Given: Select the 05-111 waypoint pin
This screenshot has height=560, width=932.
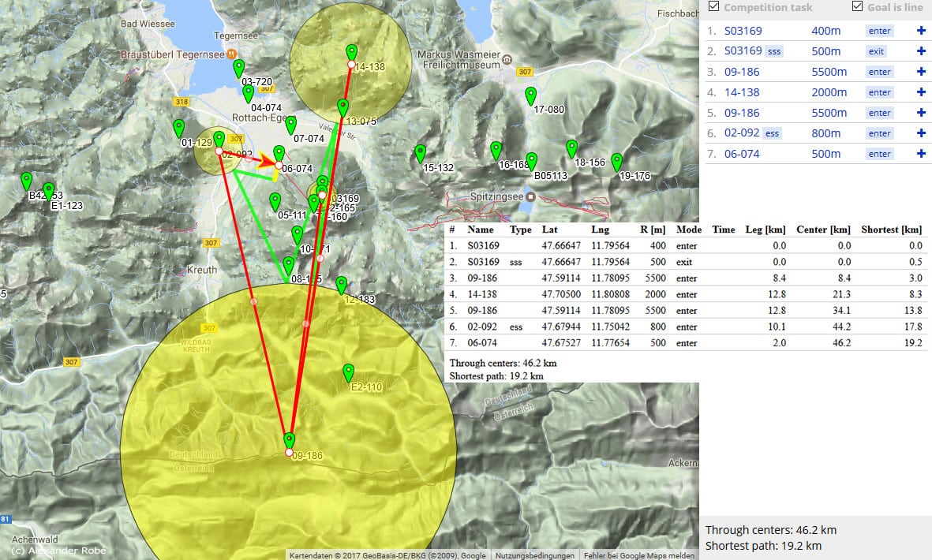Looking at the screenshot, I should pyautogui.click(x=275, y=201).
